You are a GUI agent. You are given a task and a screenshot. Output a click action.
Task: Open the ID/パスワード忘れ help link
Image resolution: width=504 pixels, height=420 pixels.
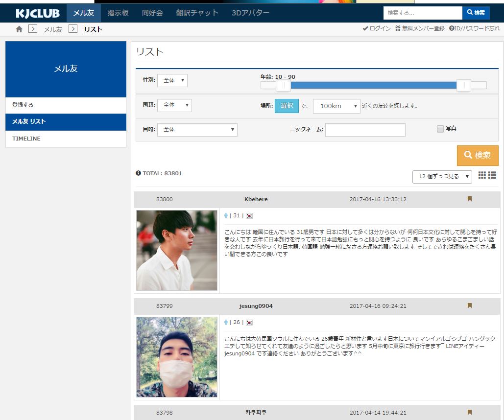477,29
